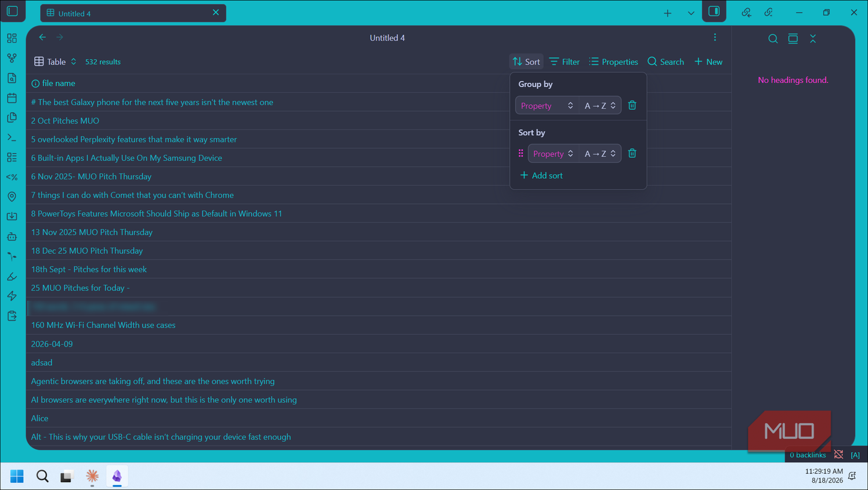This screenshot has height=490, width=868.
Task: Open the Group by Property dropdown
Action: [x=547, y=106]
